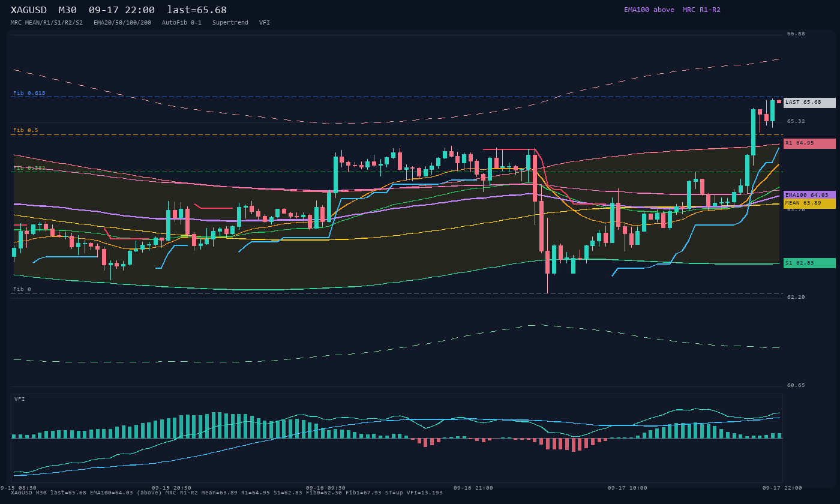This screenshot has width=840, height=504.
Task: Click the bottom status summary line
Action: pyautogui.click(x=227, y=493)
